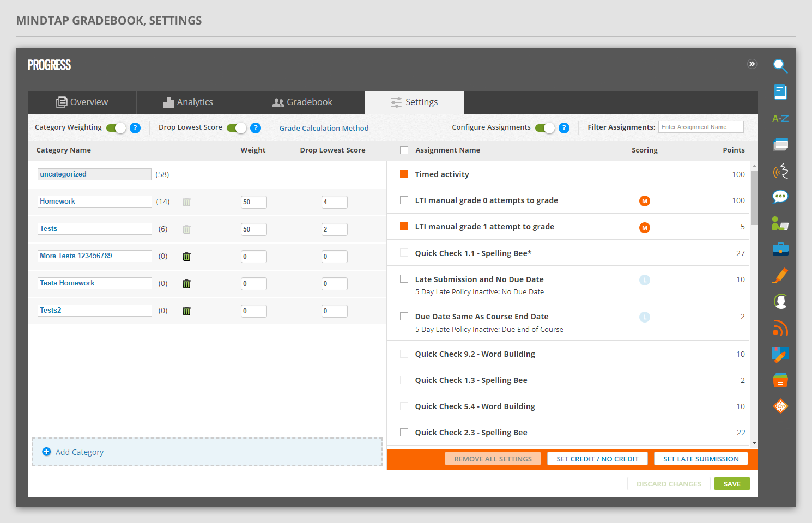Delete the More Tests 123456789 category
Image resolution: width=812 pixels, height=523 pixels.
[186, 256]
